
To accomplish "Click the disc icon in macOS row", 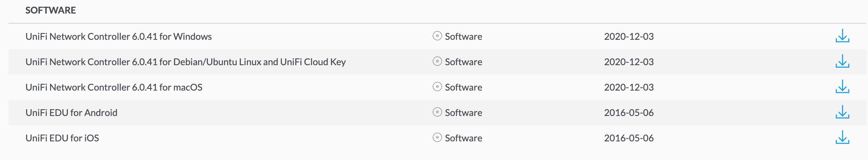I will [437, 87].
